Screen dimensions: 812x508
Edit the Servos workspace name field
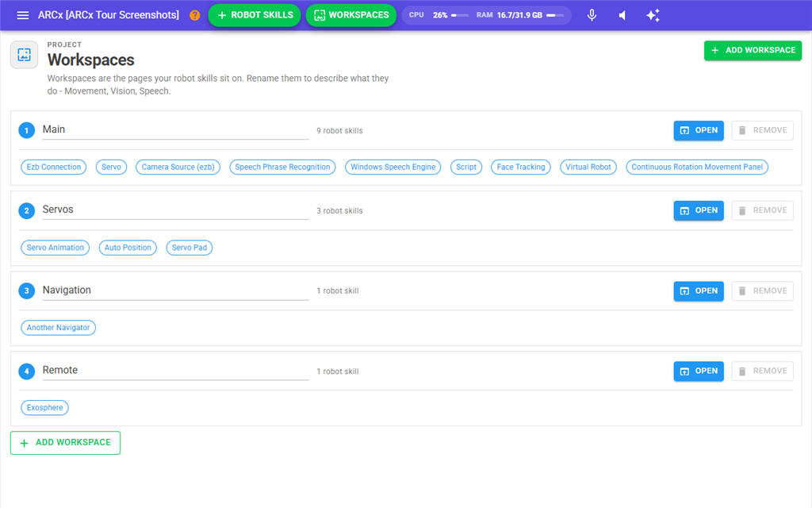click(x=175, y=210)
